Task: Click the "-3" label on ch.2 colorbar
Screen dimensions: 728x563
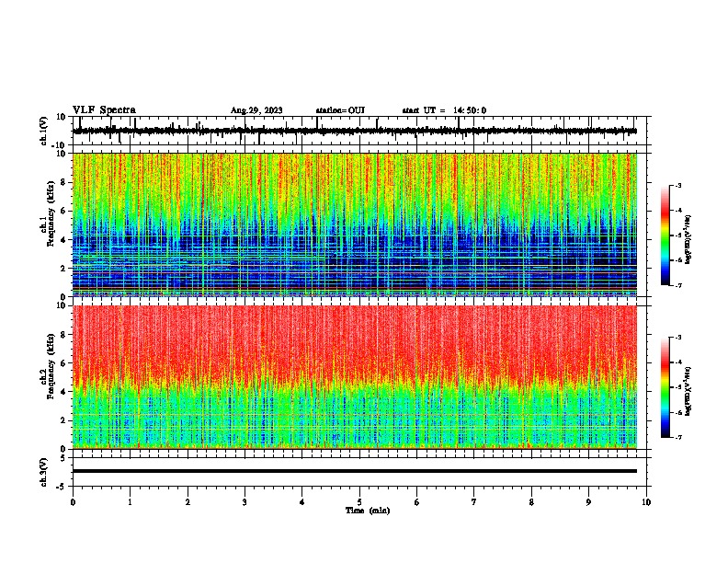Action: coord(678,338)
